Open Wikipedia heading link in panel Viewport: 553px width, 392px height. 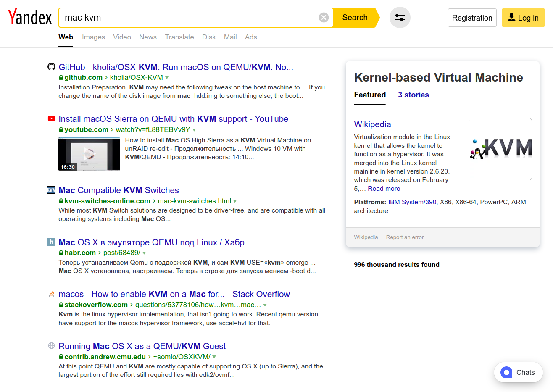click(372, 124)
